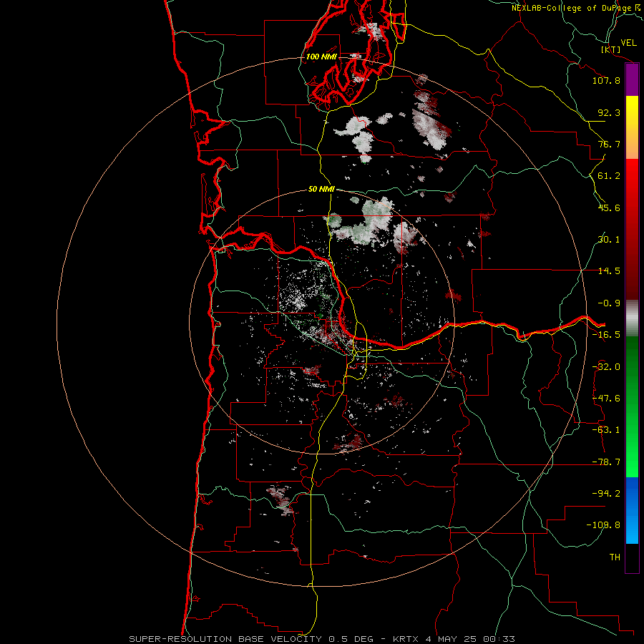Image resolution: width=644 pixels, height=644 pixels.
Task: Pick the green segment of velocity color bar
Action: pyautogui.click(x=632, y=406)
